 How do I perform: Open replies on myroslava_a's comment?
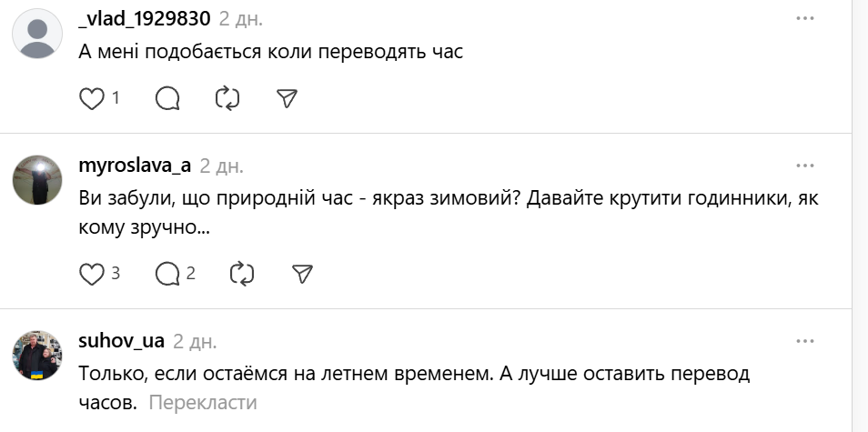click(168, 273)
